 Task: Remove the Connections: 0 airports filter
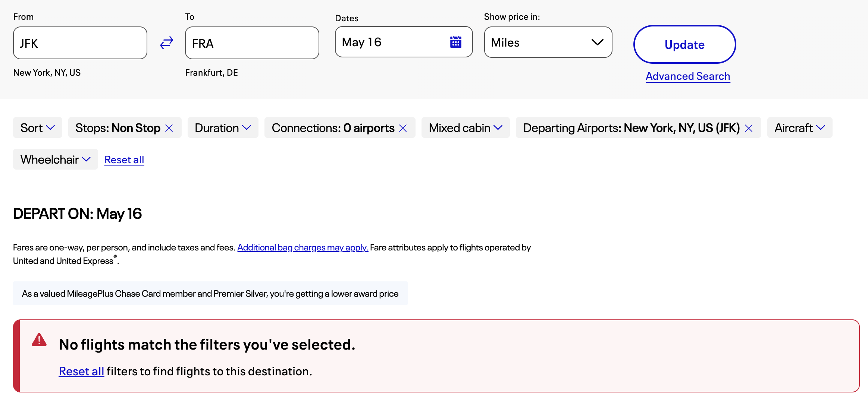pos(403,128)
